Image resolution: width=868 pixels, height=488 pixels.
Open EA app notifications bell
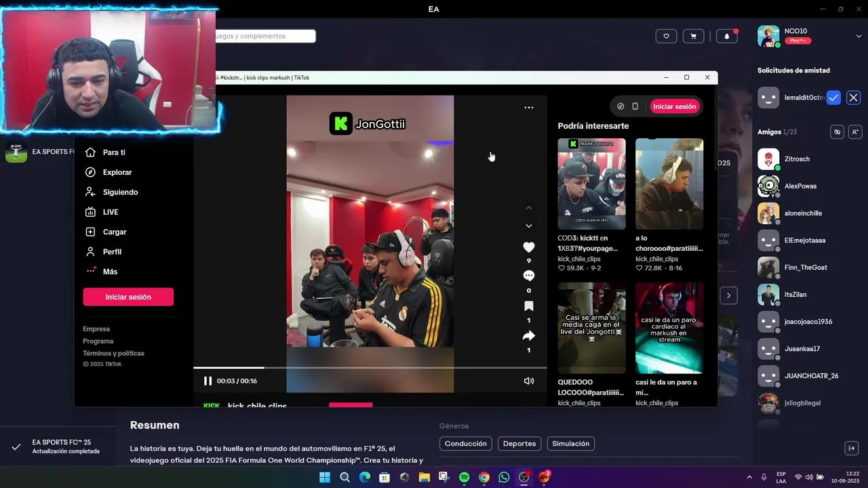coord(727,36)
